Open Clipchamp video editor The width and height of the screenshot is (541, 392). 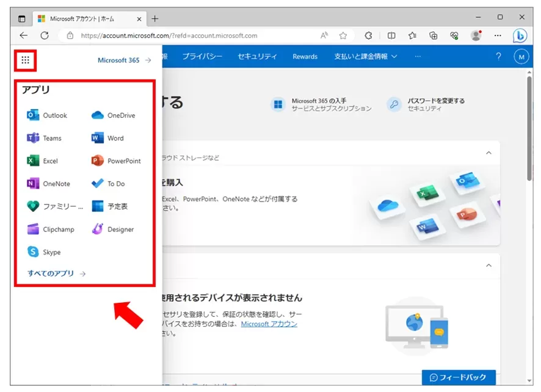point(50,230)
